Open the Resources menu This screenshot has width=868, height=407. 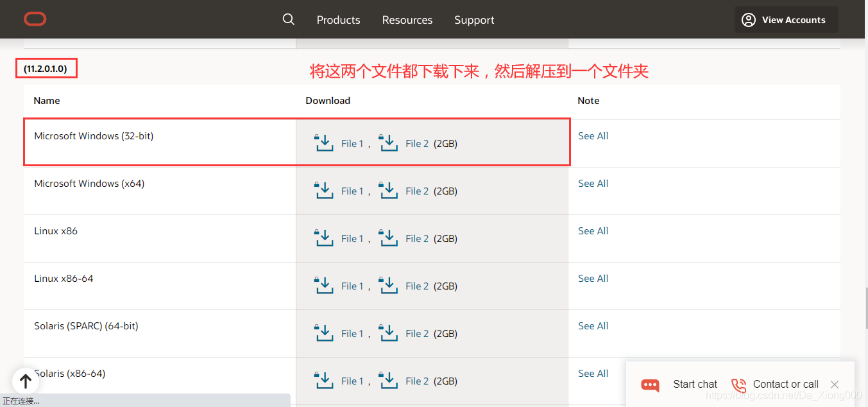[x=407, y=20]
